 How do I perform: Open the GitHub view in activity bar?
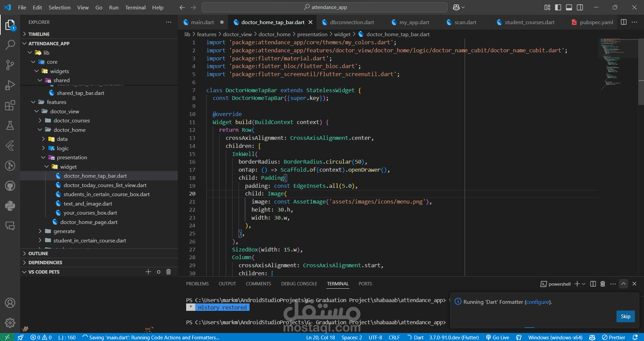10,186
